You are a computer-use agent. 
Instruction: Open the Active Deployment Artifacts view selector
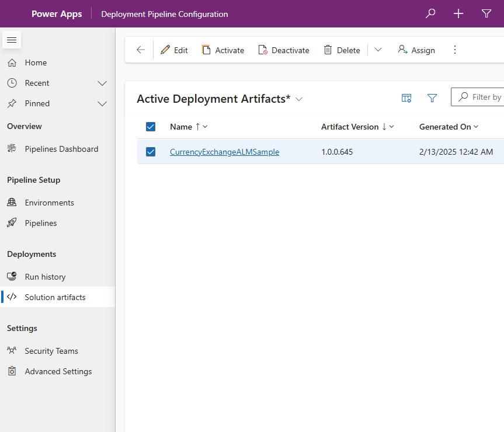point(220,99)
